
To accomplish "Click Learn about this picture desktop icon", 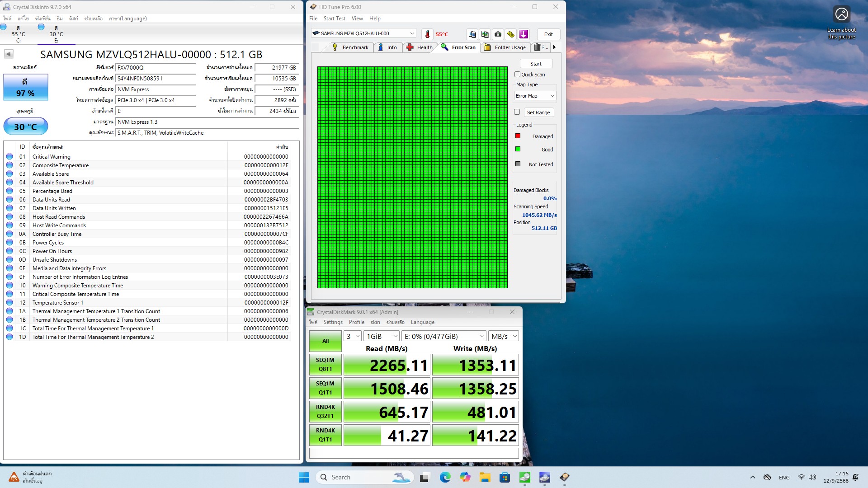I will click(x=841, y=23).
